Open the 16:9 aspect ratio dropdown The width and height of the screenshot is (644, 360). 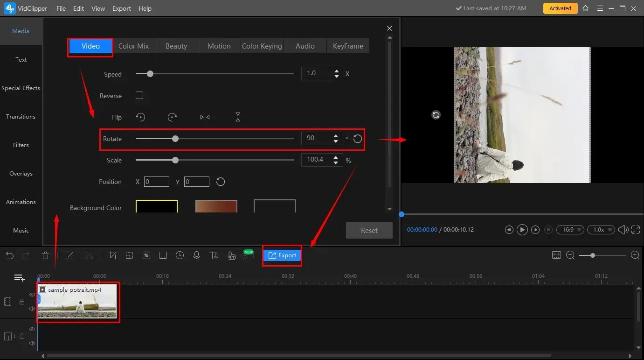tap(570, 229)
